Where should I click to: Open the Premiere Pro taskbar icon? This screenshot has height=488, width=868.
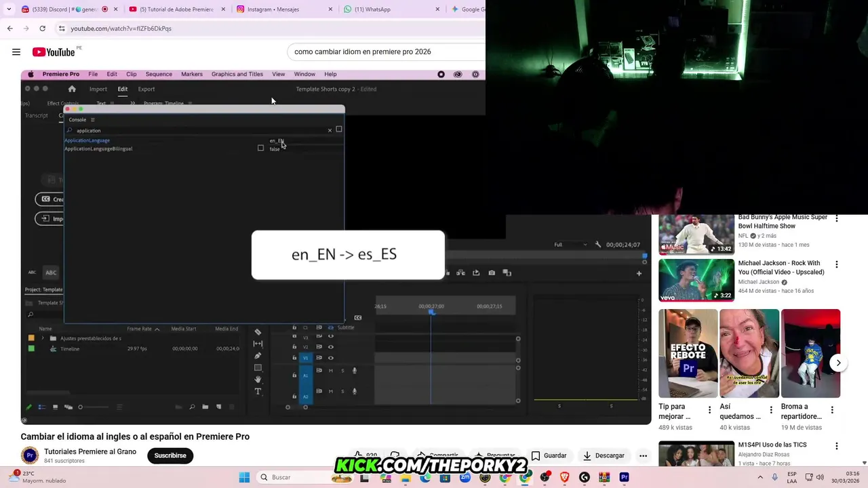(x=624, y=477)
